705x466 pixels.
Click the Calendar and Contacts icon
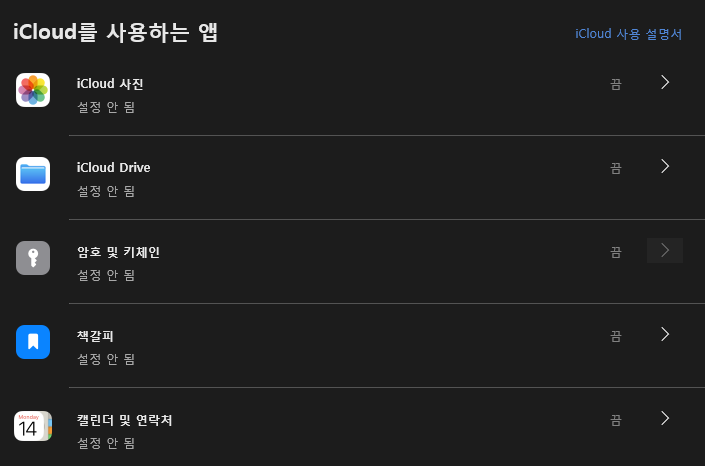33,426
